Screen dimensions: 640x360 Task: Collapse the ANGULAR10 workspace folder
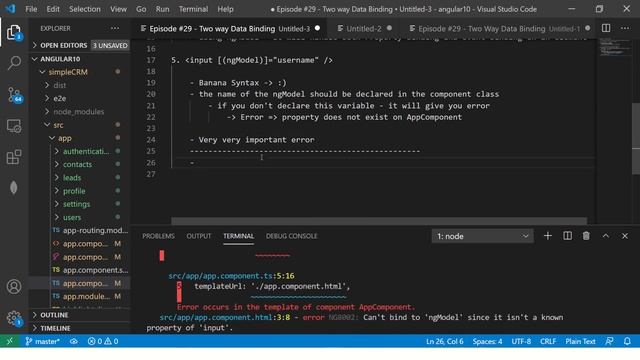coord(80,59)
